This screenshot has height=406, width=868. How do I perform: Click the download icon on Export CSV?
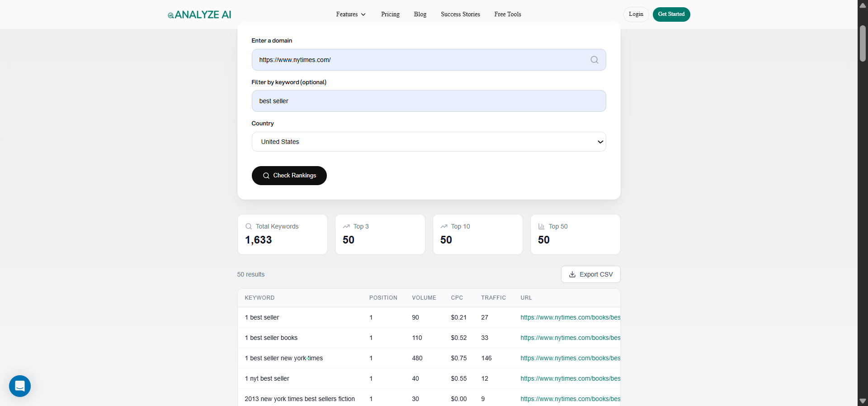point(572,274)
